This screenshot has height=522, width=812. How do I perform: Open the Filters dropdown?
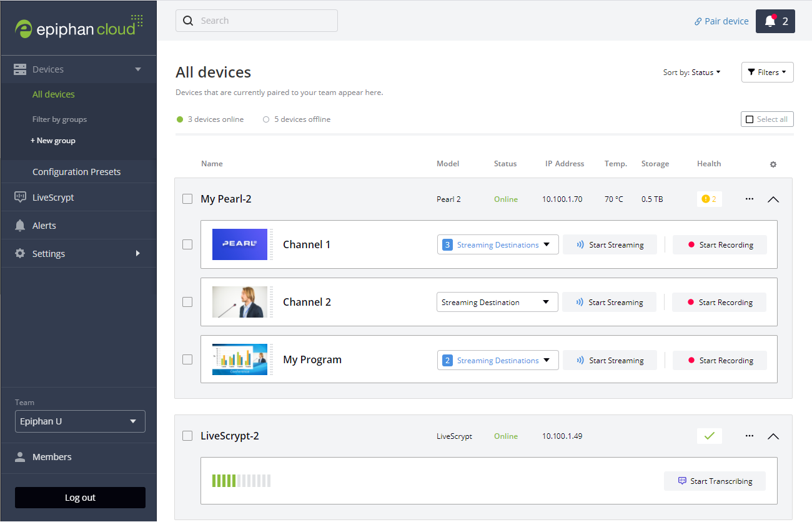point(768,73)
